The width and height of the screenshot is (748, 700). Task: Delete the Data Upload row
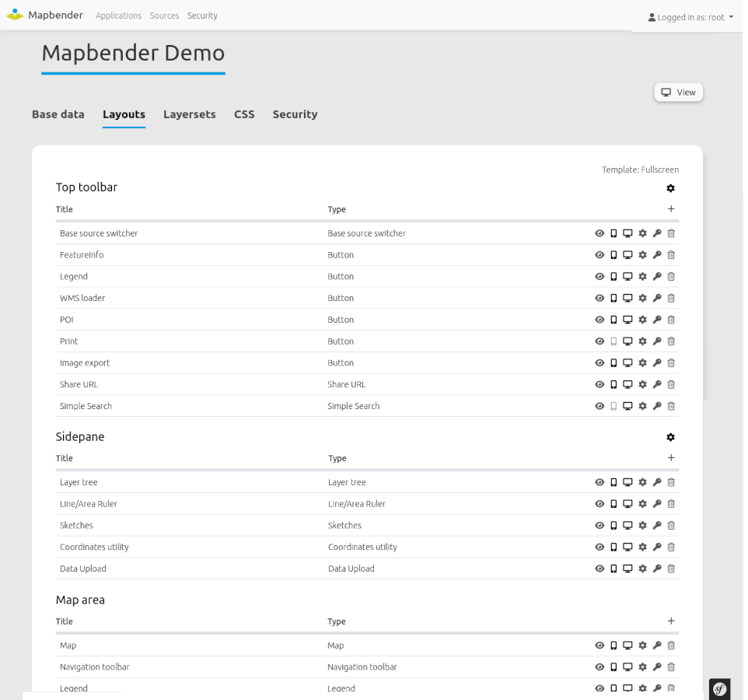tap(671, 569)
